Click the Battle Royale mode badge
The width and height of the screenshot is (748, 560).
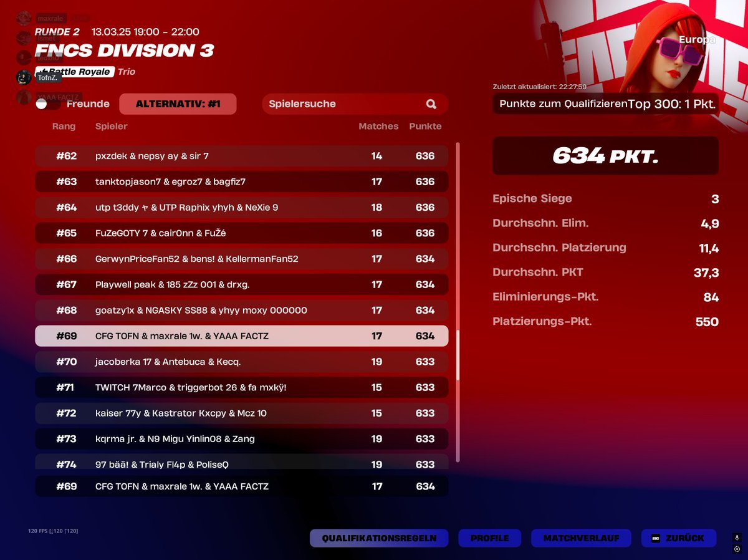(75, 72)
